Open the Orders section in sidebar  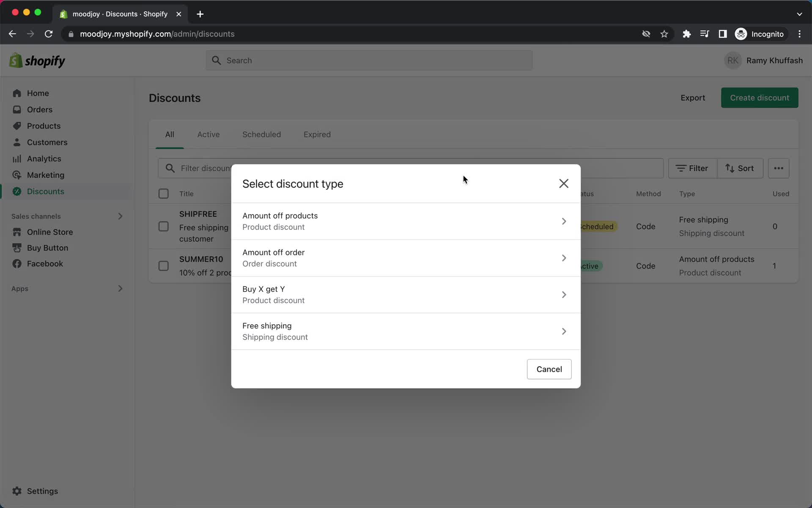click(x=39, y=110)
